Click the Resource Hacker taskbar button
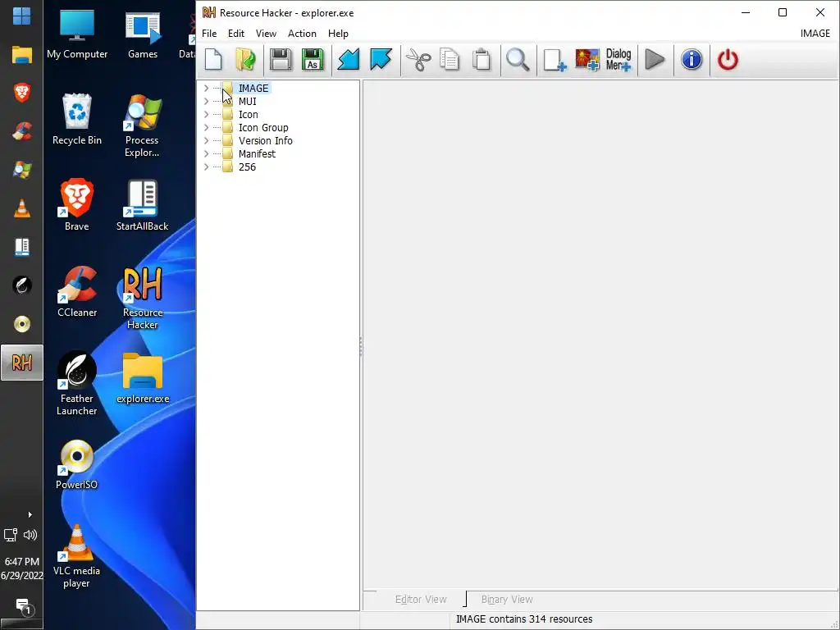 click(x=21, y=363)
